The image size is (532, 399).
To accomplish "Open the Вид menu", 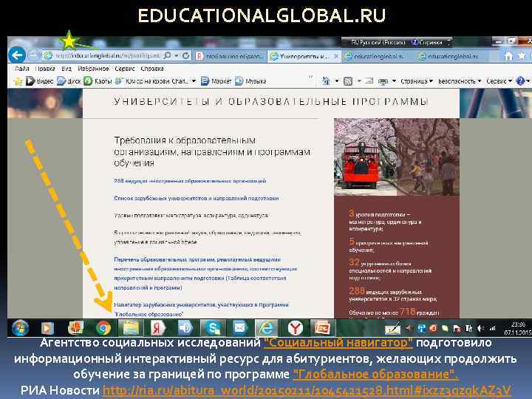I will pos(66,69).
